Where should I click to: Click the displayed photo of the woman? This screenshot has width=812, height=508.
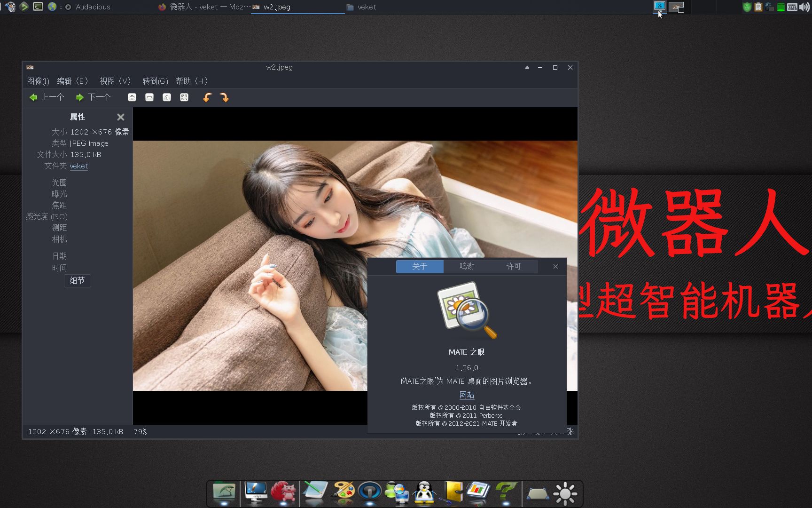click(355, 266)
